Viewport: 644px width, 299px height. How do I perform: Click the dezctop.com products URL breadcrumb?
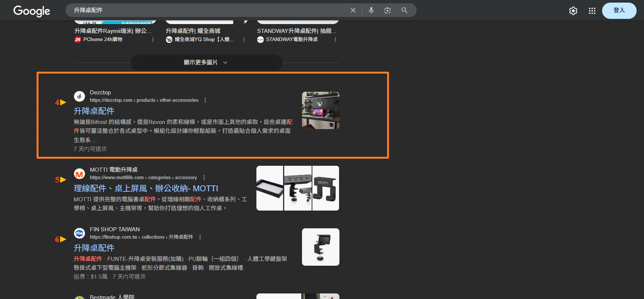tap(144, 100)
